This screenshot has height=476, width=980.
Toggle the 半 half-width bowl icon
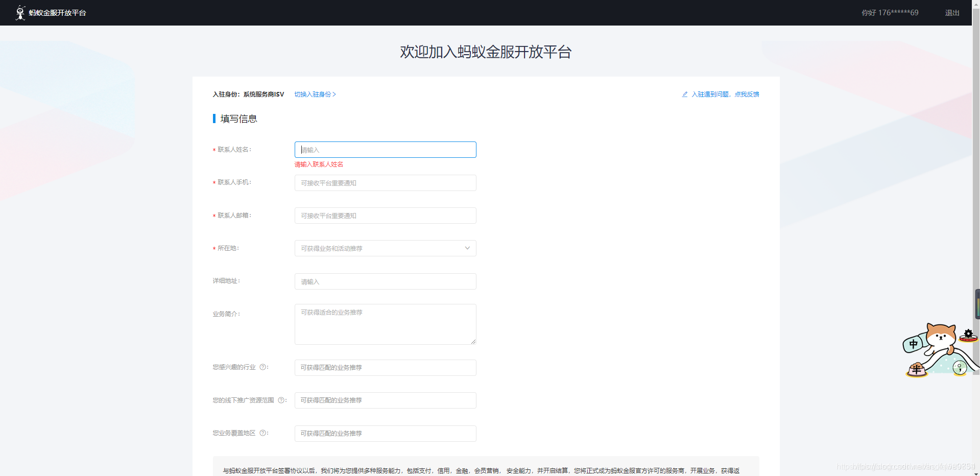click(x=917, y=369)
